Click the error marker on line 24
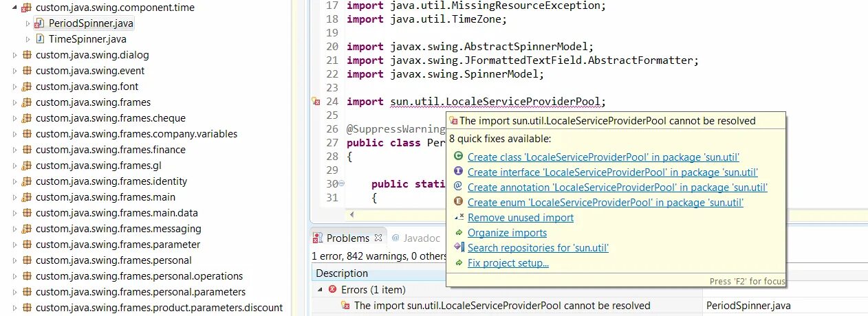This screenshot has height=316, width=868. coord(316,102)
